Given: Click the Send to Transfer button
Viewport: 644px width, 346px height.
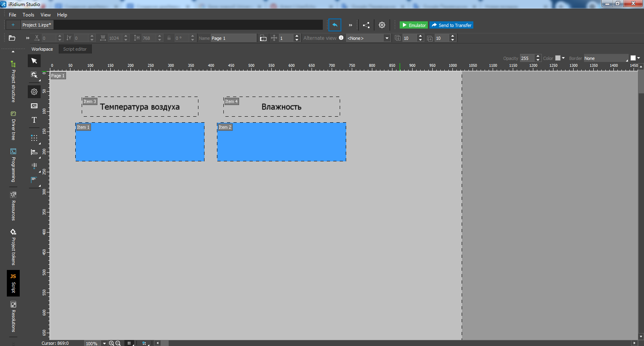Looking at the screenshot, I should 451,25.
